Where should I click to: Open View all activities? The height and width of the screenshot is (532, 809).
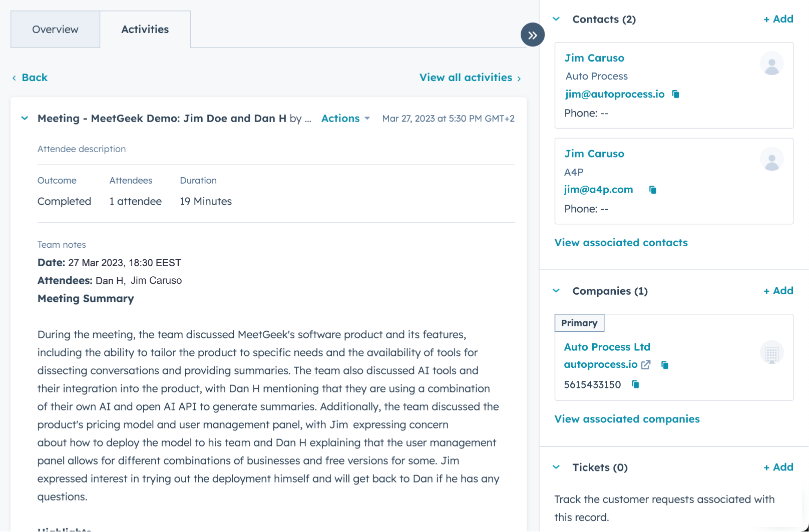coord(465,77)
